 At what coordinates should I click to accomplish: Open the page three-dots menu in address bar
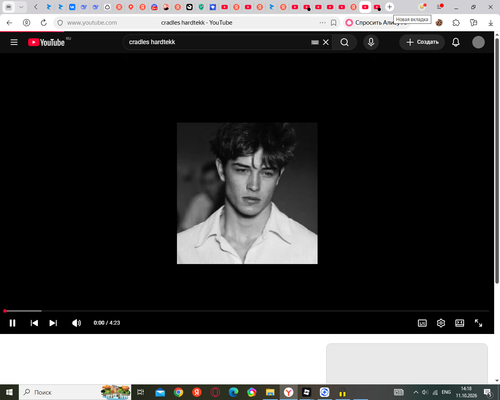(x=322, y=23)
